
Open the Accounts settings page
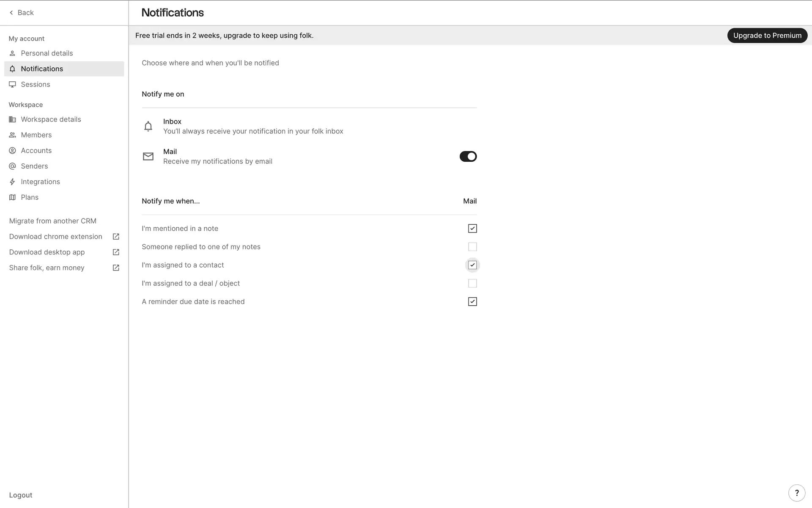point(36,151)
